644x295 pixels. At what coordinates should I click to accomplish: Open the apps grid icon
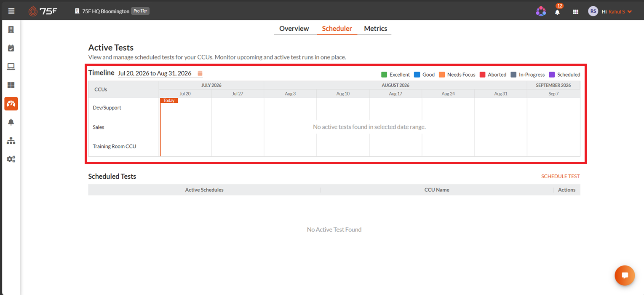pyautogui.click(x=575, y=12)
